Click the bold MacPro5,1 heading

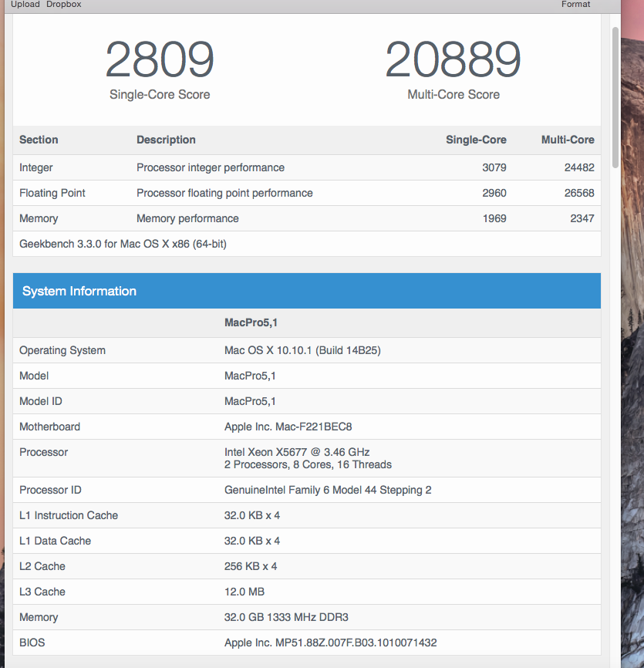(251, 322)
